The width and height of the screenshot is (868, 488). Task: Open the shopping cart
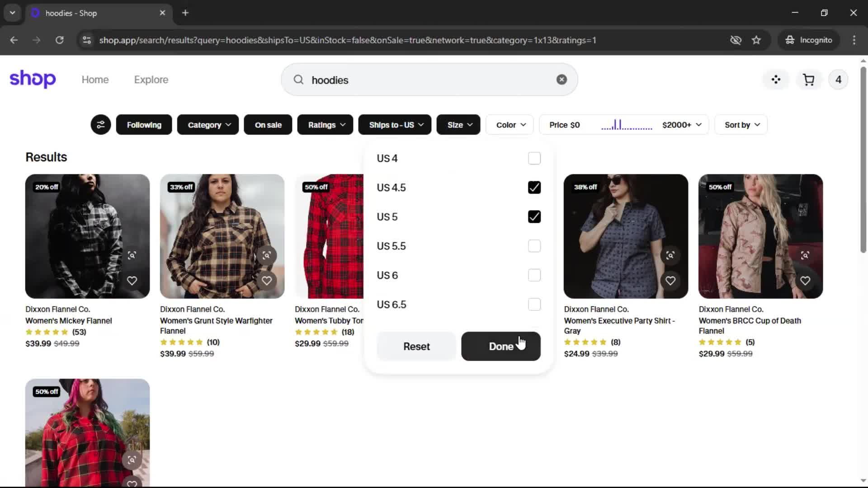pos(808,80)
